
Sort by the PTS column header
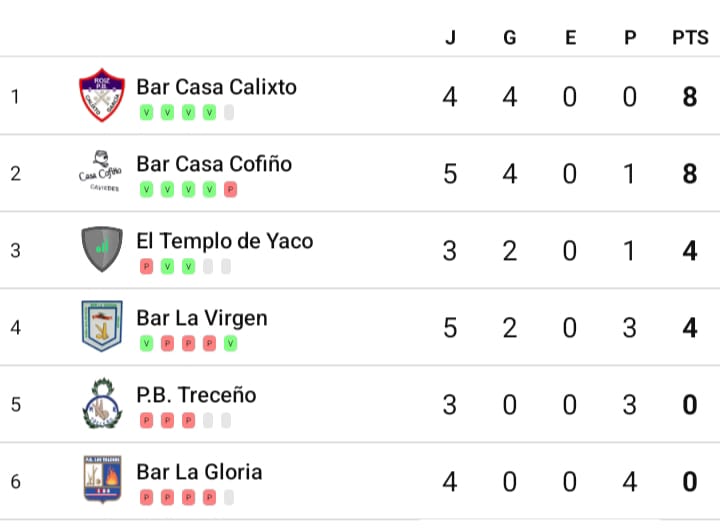click(x=690, y=38)
